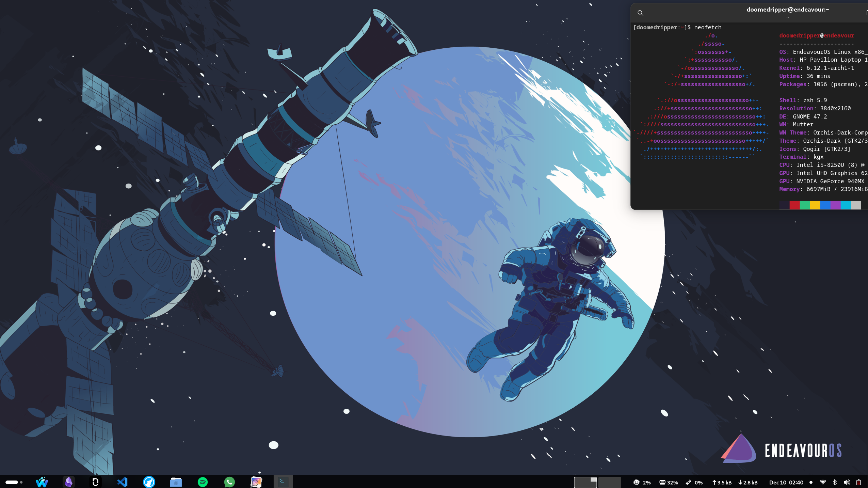
Task: Click the upload speed arrow indicator
Action: tap(714, 482)
